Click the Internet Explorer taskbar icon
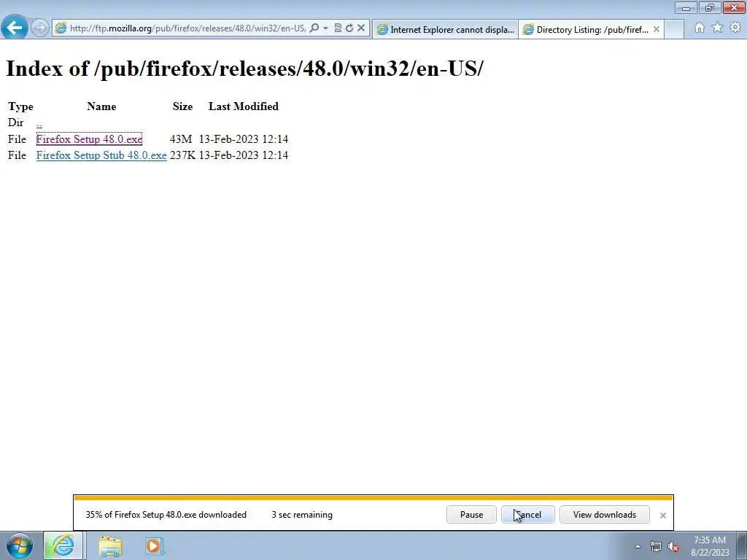Screen dimensions: 747x560 pos(63,545)
